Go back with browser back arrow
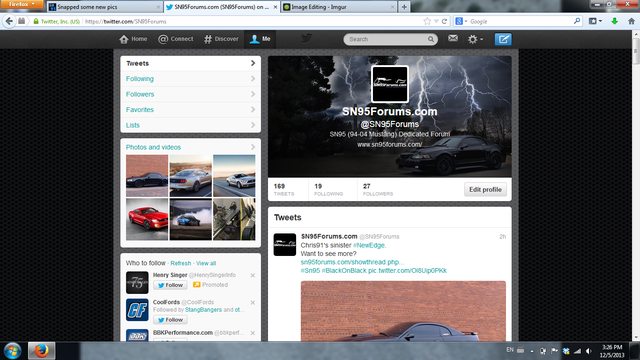The height and width of the screenshot is (360, 640). point(9,21)
